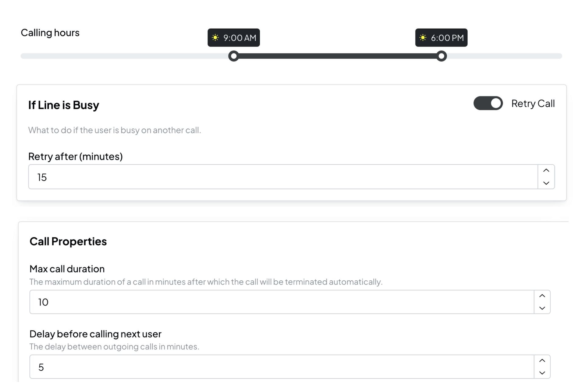The width and height of the screenshot is (585, 392).
Task: Click the dark slider range between handles
Action: (337, 56)
